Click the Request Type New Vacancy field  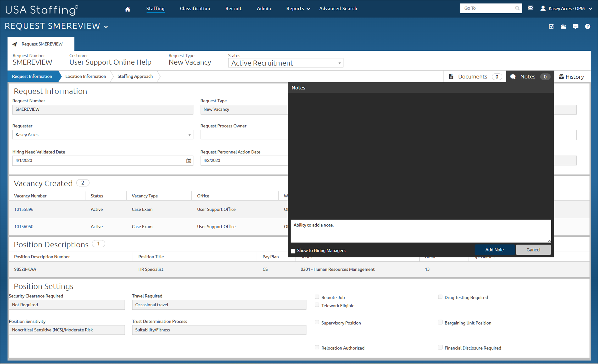244,109
